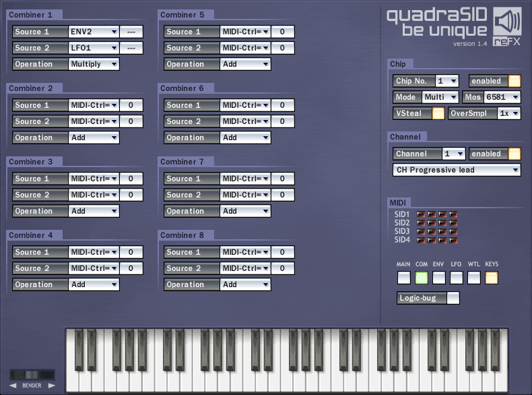Viewport: 532px width, 395px height.
Task: Click the reFX logo
Action: (507, 42)
